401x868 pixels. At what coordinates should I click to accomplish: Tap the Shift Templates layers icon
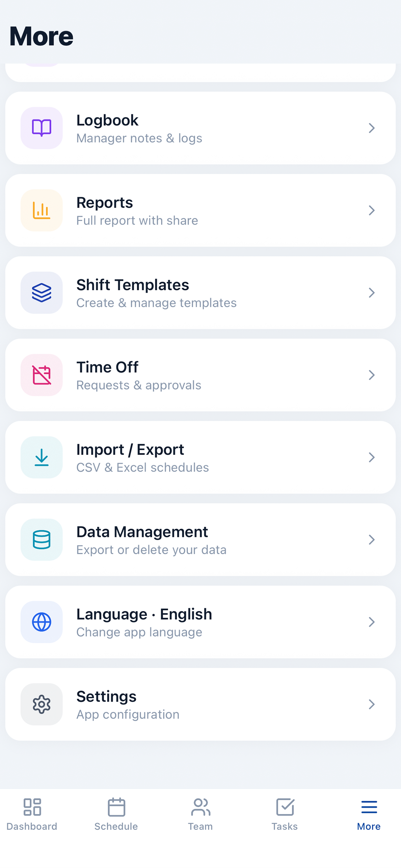point(41,293)
